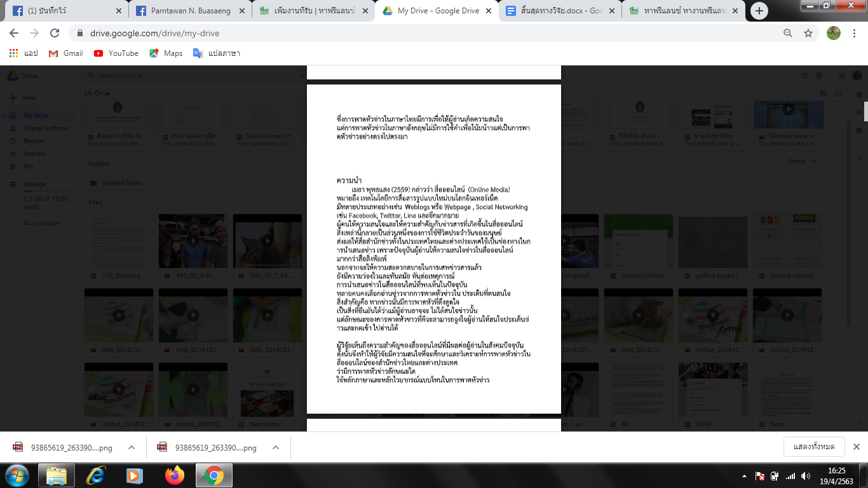Sort Drive files by the Name header
Image resolution: width=868 pixels, height=488 pixels.
[x=796, y=161]
